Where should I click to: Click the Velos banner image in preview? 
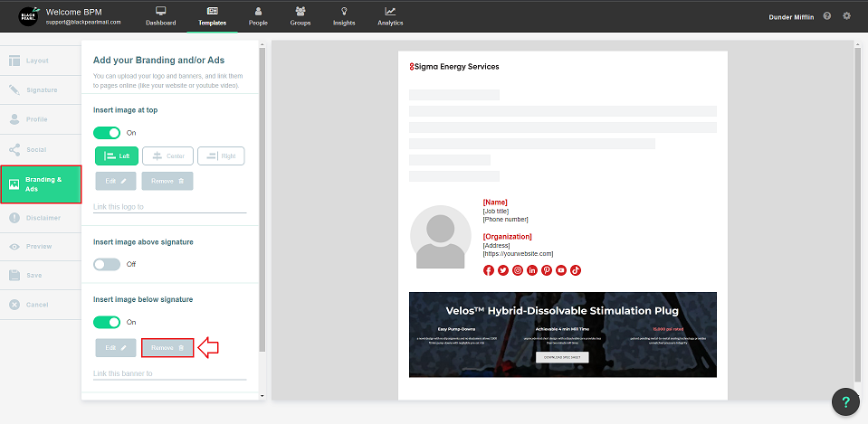(562, 334)
